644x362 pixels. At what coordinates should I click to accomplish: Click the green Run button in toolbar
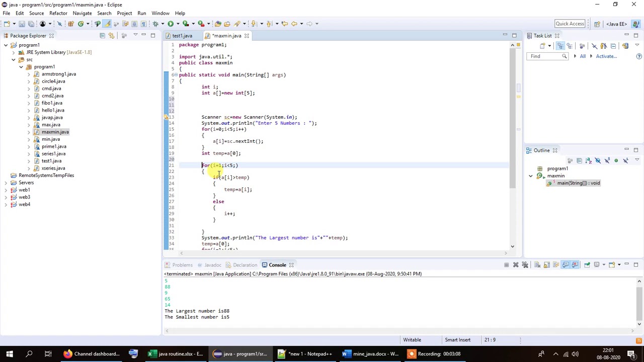click(171, 24)
